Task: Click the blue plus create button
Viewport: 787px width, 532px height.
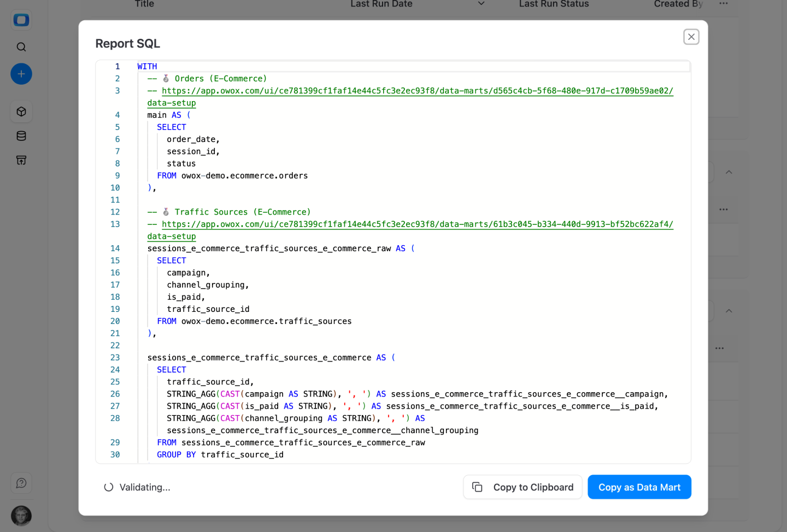Action: point(21,74)
